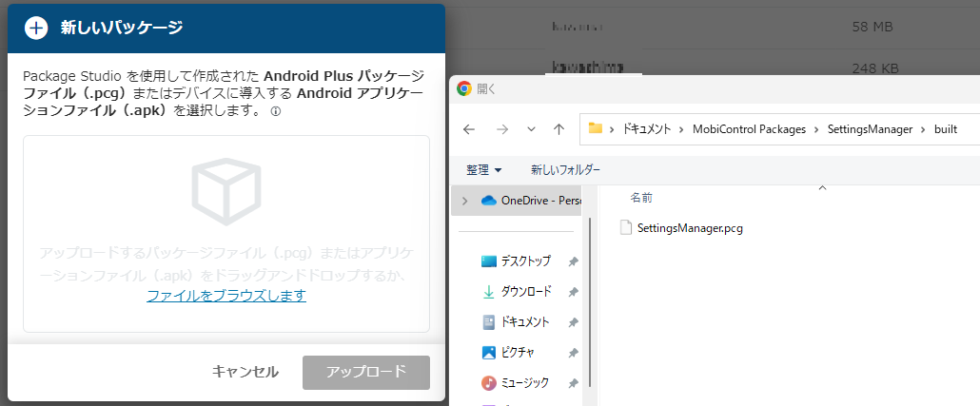Viewport: 980px width, 406px height.
Task: Select built in the address breadcrumb
Action: pos(946,129)
